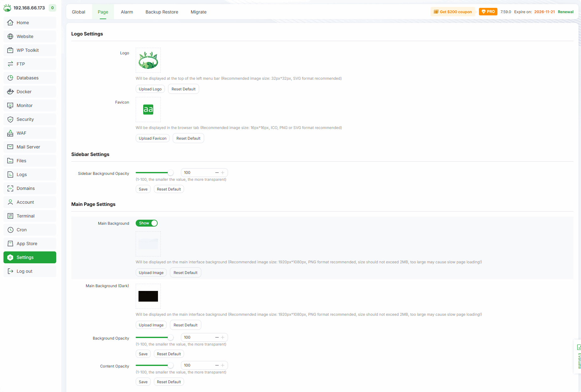This screenshot has width=581, height=392.
Task: Click the aaPanel logo beside the IP address
Action: point(7,8)
